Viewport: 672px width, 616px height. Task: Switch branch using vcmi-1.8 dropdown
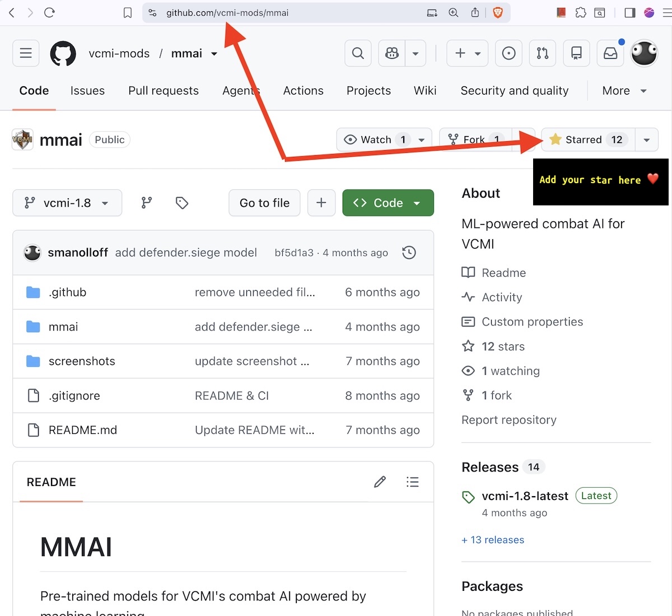point(67,203)
